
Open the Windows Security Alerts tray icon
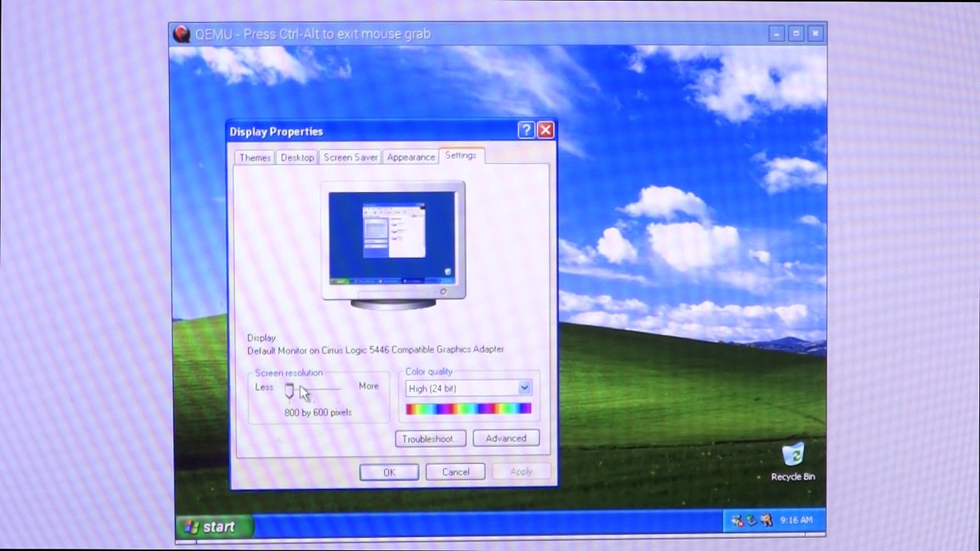click(737, 520)
